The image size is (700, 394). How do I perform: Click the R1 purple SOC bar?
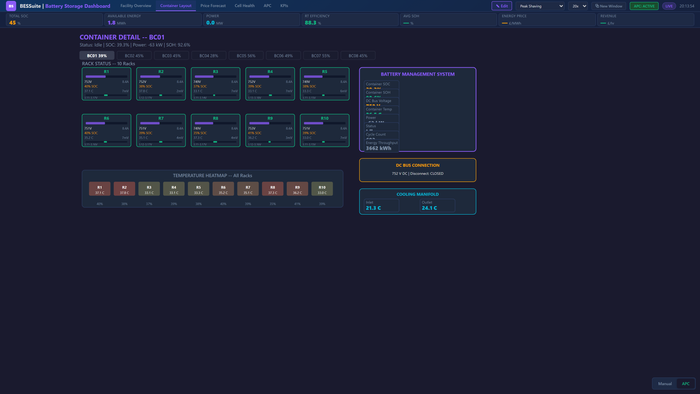96,77
